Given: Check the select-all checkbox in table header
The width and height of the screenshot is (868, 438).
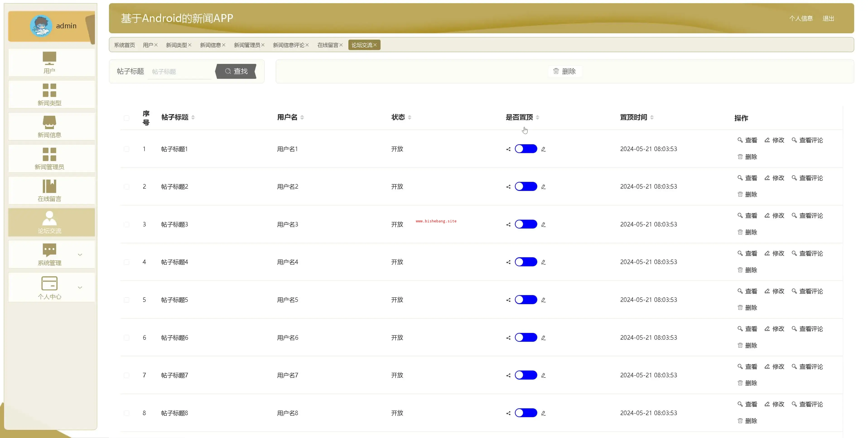Looking at the screenshot, I should pos(126,118).
